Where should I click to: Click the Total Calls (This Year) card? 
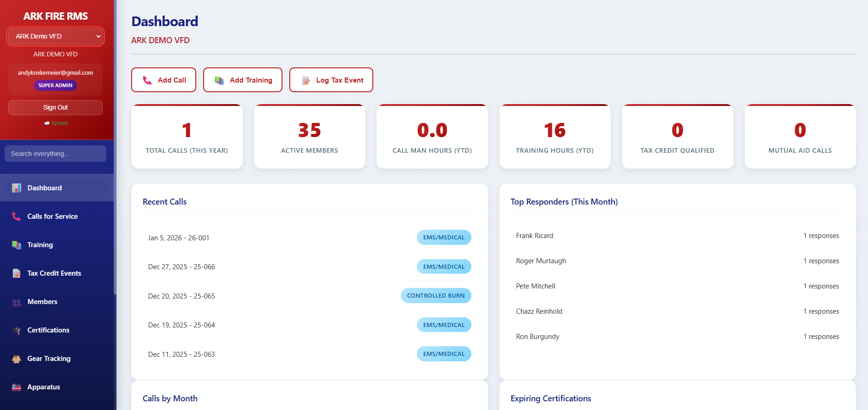pyautogui.click(x=187, y=136)
